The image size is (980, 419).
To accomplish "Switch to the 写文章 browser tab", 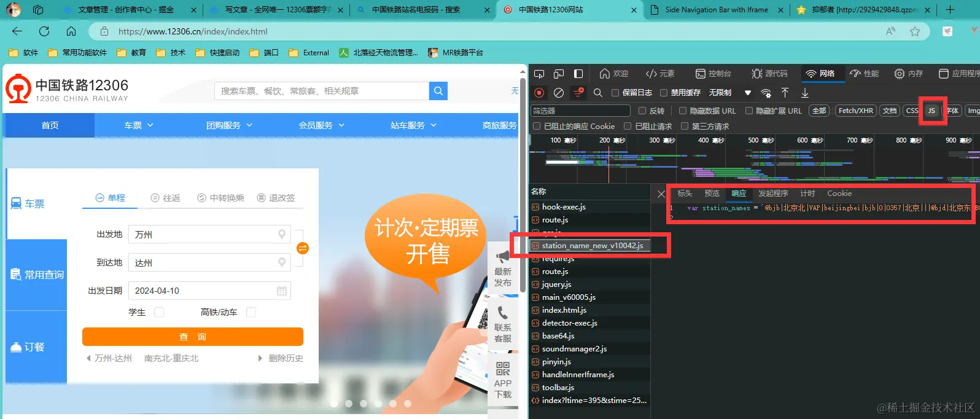I will pos(276,10).
